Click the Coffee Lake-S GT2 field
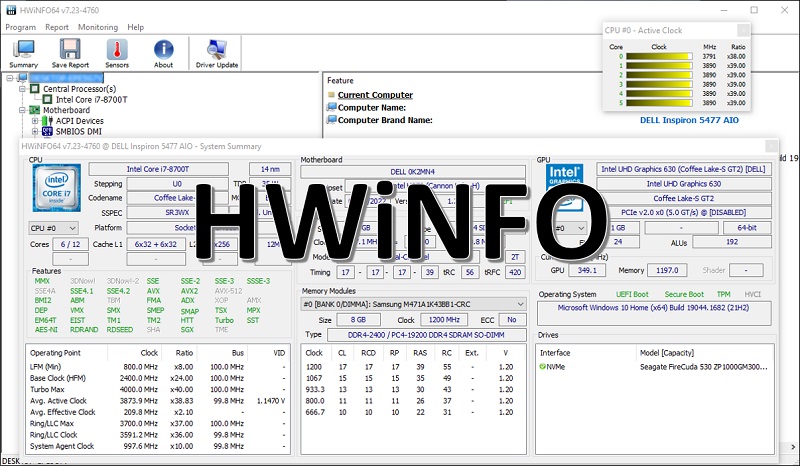 (x=684, y=198)
